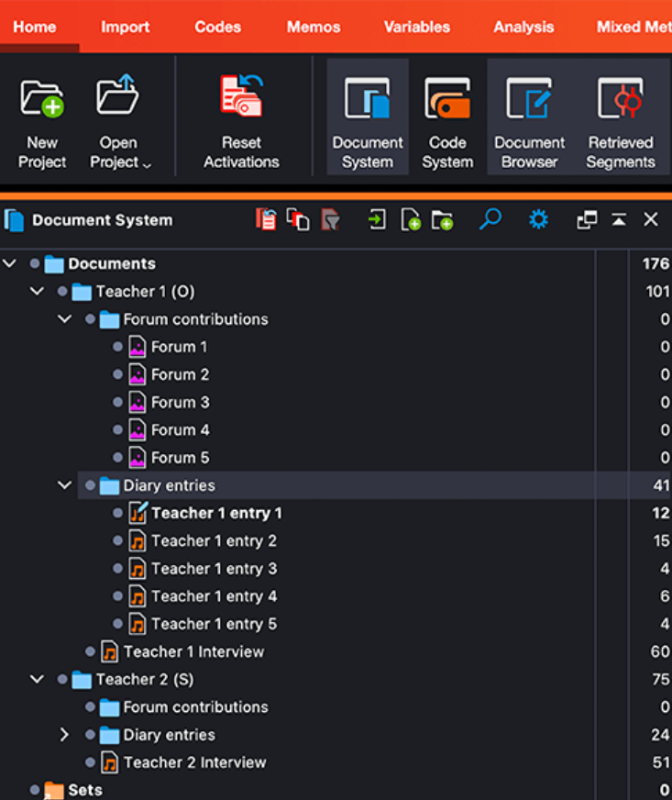Activate Forum 1 via its circle
672x800 pixels.
(x=117, y=347)
